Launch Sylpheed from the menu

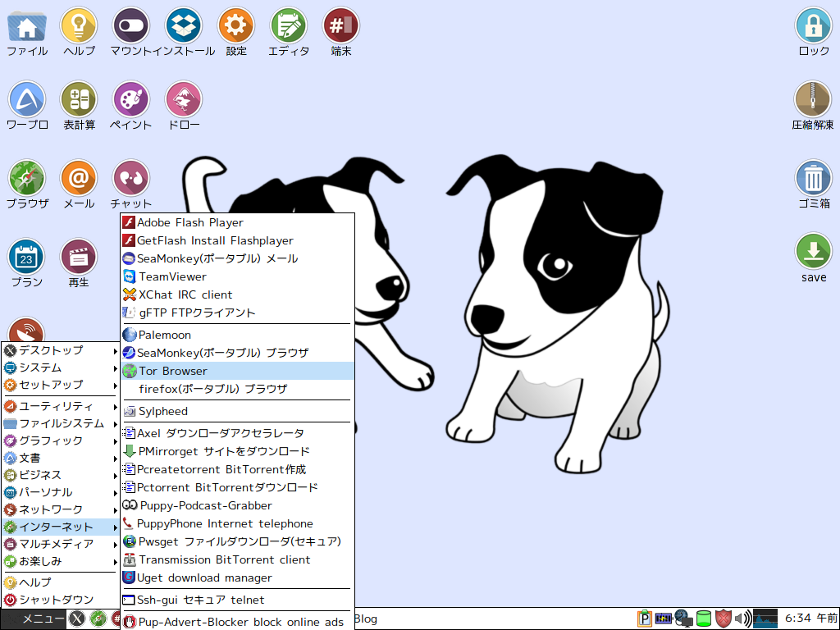(238, 412)
